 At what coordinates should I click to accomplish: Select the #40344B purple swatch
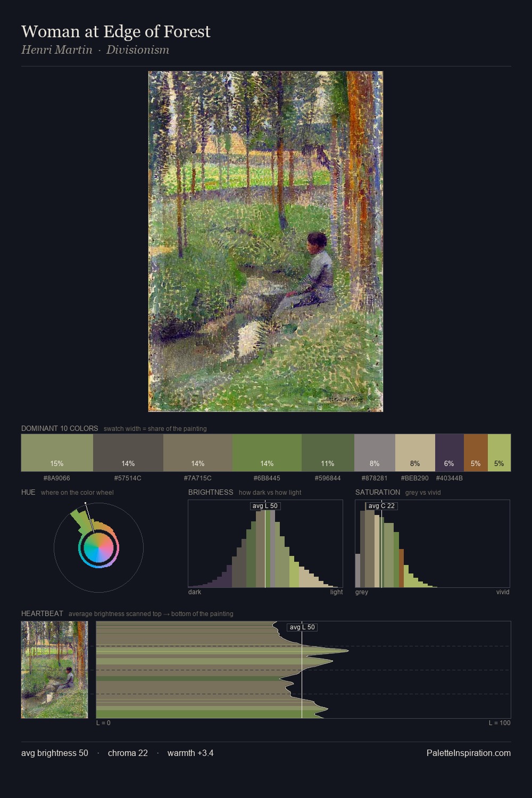click(x=450, y=453)
